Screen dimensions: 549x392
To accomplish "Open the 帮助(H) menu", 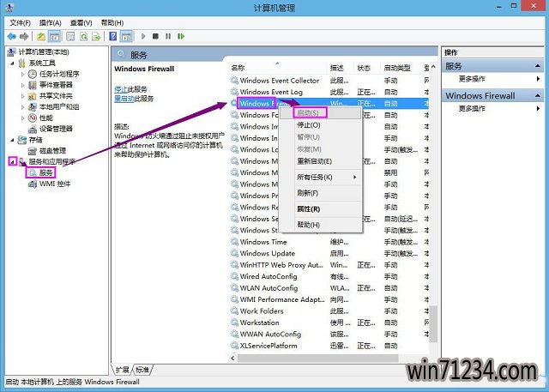I will point(112,23).
